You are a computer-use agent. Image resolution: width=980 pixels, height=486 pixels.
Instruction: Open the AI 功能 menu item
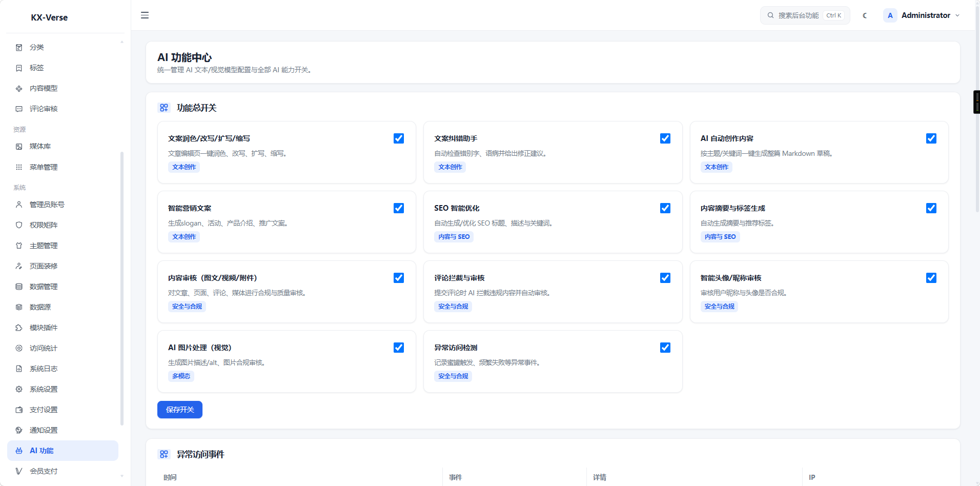tap(63, 451)
